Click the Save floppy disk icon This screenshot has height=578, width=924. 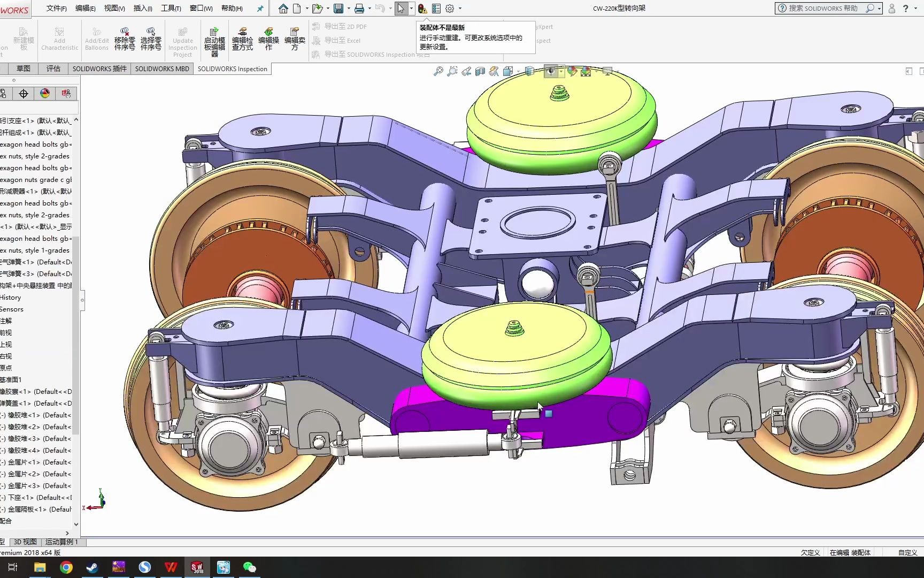[338, 9]
